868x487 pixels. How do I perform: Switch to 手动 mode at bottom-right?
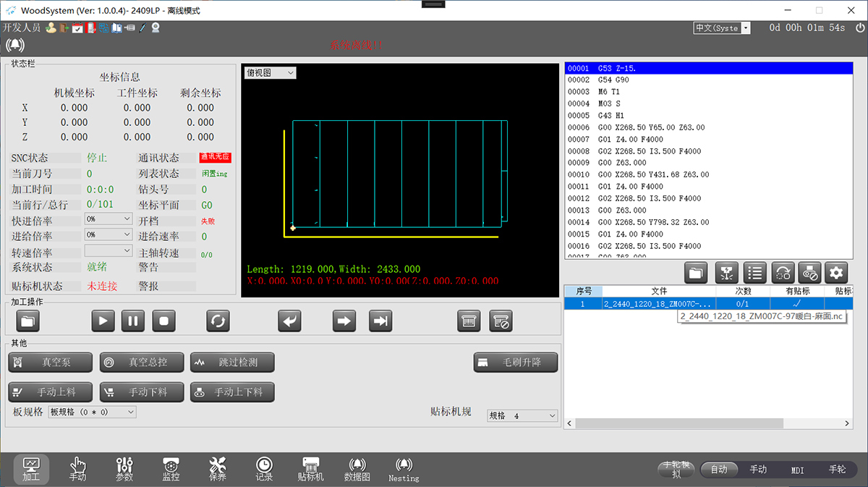757,470
